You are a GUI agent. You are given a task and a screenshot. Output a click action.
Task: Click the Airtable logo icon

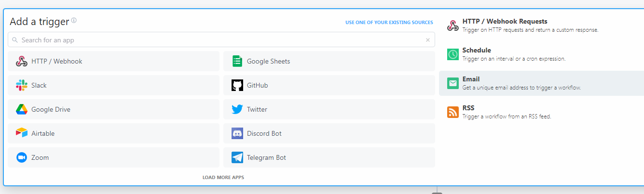click(x=22, y=133)
